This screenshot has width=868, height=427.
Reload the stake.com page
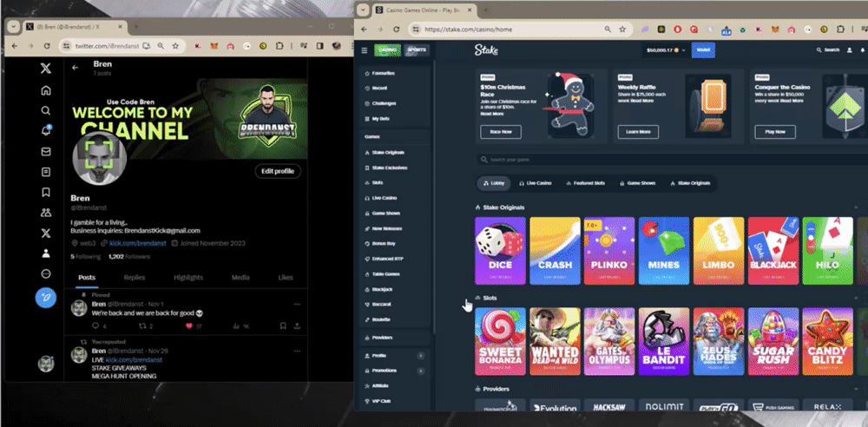(397, 30)
